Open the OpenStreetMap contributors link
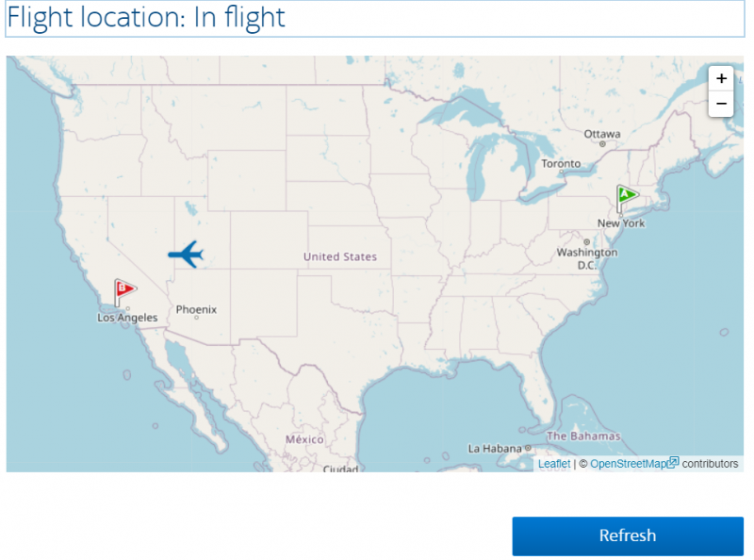The image size is (754, 560). tap(630, 463)
